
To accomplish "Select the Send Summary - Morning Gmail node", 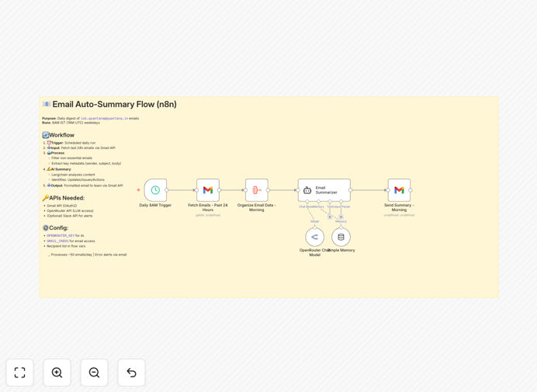I will coord(399,190).
